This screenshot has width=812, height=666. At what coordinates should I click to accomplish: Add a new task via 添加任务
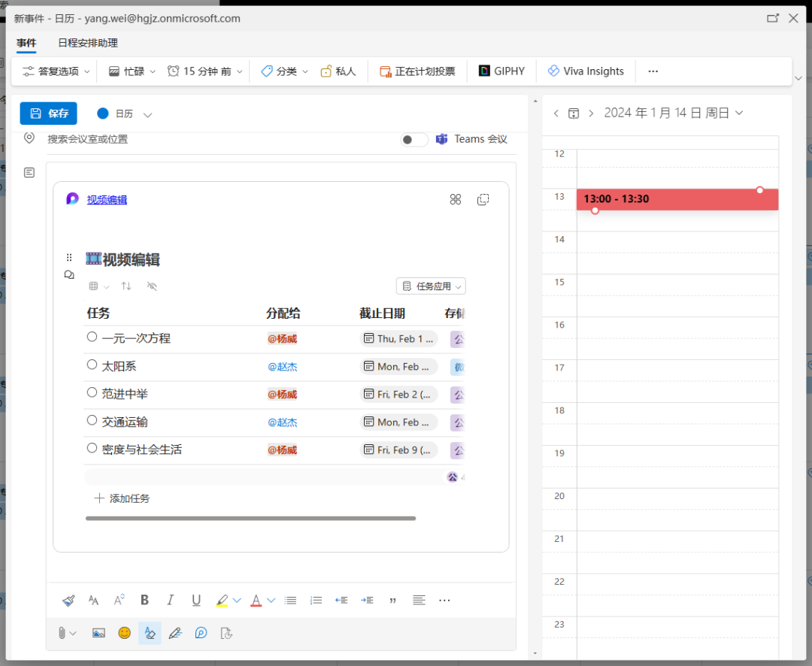tap(121, 498)
